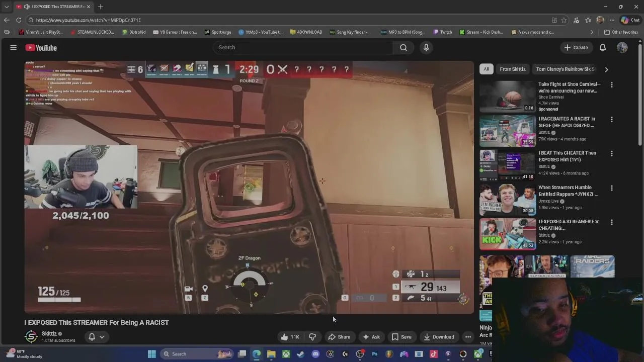Open Vimm's Lair bookmark

41,32
